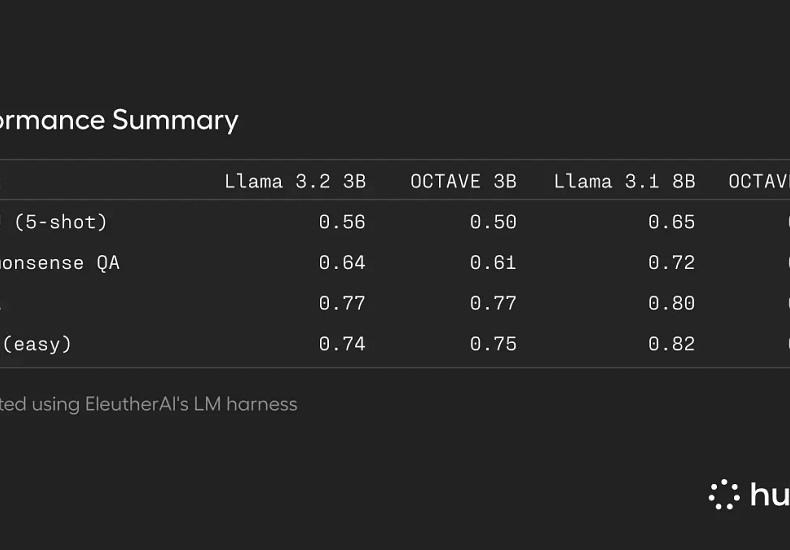The height and width of the screenshot is (550, 790).
Task: Click the Performance Summary heading
Action: point(119,120)
